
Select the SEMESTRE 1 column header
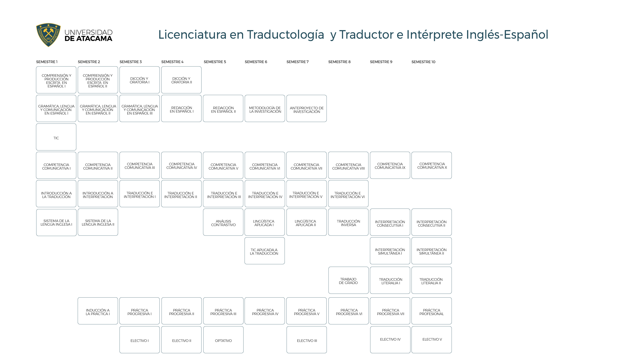coord(47,62)
